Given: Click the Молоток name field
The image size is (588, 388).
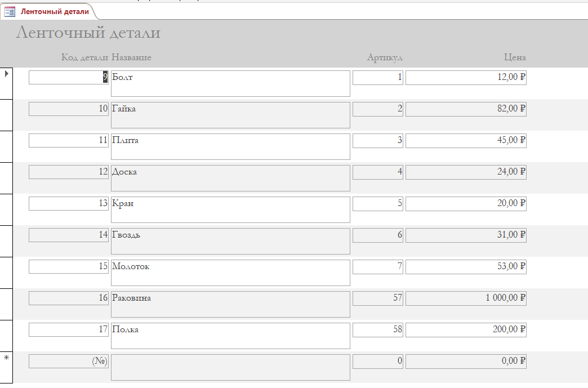Looking at the screenshot, I should coord(230,273).
